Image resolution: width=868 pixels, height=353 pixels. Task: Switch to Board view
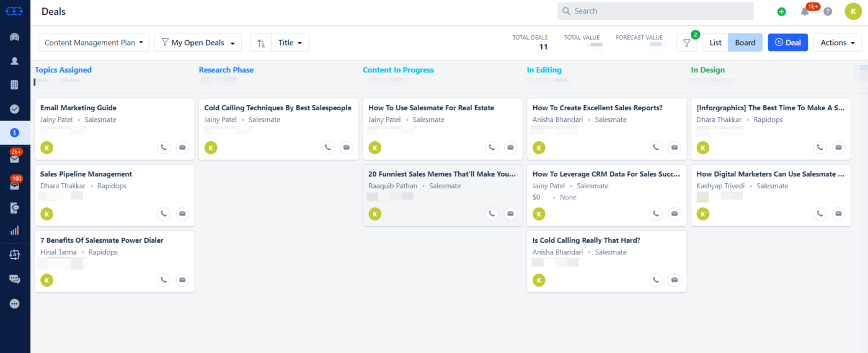pos(745,43)
